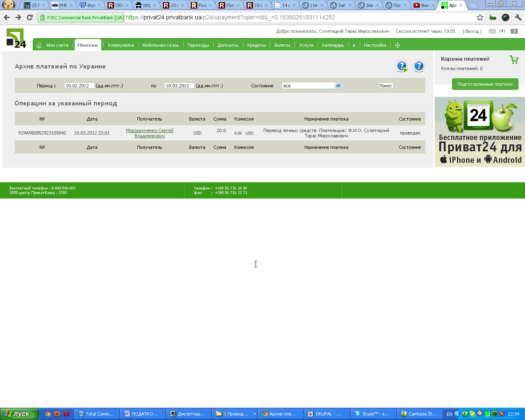Open the Календарь menu item

coord(333,45)
